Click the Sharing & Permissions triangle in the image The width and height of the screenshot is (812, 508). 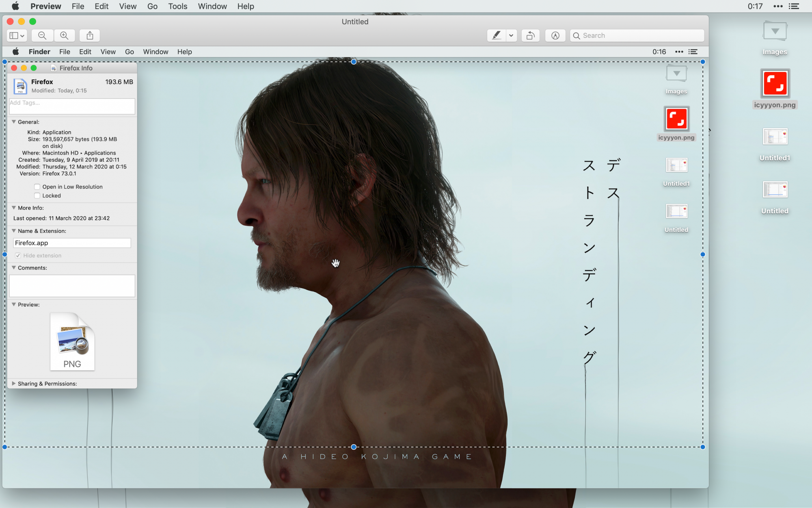click(x=13, y=384)
